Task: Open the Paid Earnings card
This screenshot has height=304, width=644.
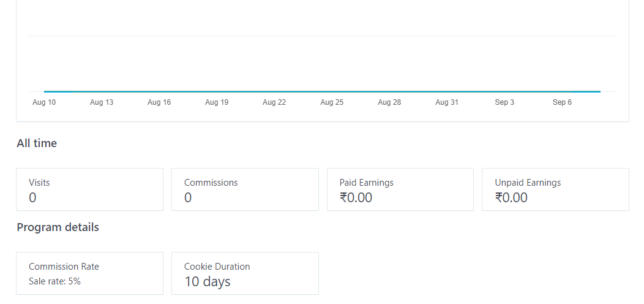Action: click(400, 189)
